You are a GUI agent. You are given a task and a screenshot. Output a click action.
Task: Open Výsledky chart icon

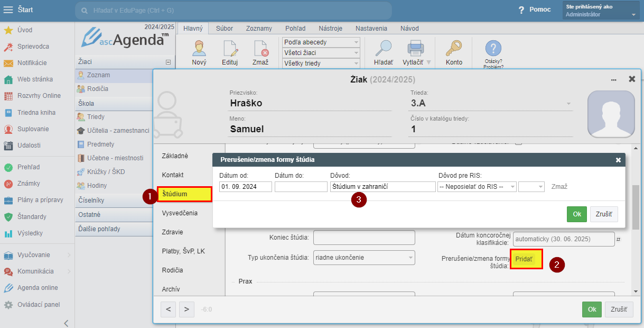point(8,233)
